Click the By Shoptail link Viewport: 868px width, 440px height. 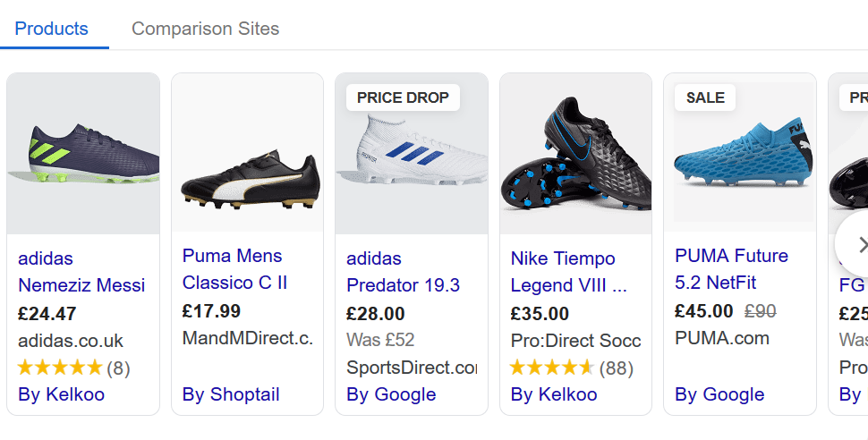tap(231, 394)
